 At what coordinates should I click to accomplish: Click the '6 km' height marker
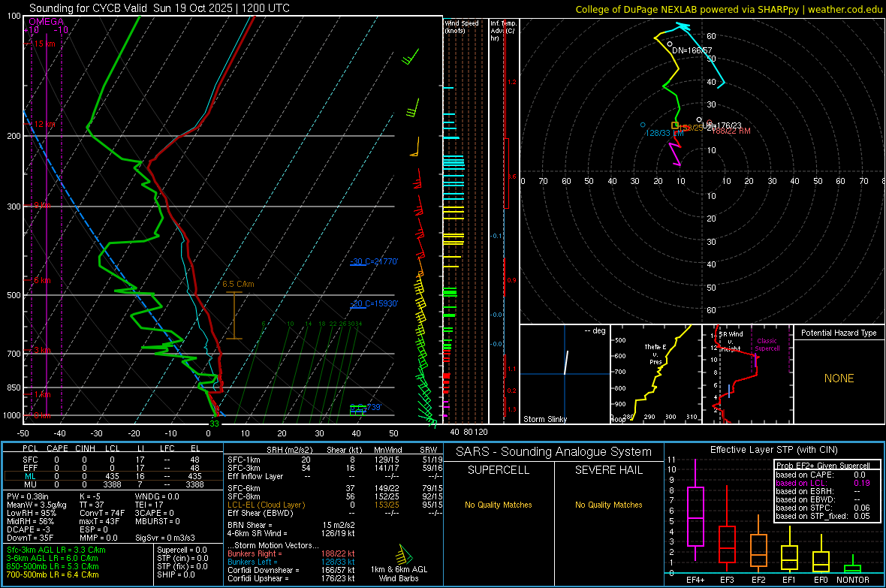click(42, 280)
